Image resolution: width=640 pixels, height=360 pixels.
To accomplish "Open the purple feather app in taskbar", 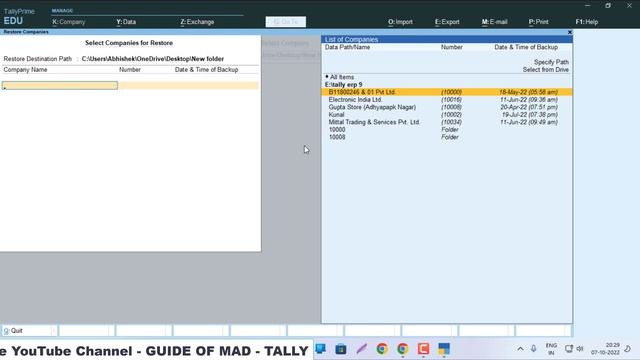I will 362,349.
